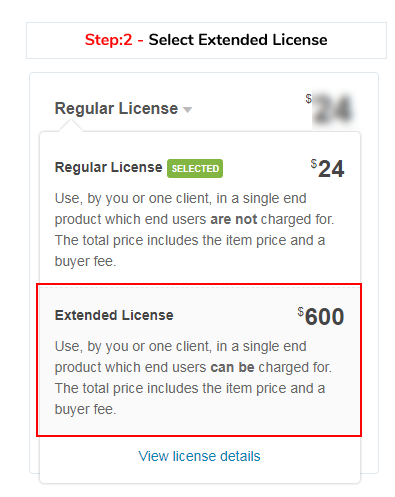Select the Extended License option
The width and height of the screenshot is (395, 497).
coord(199,360)
